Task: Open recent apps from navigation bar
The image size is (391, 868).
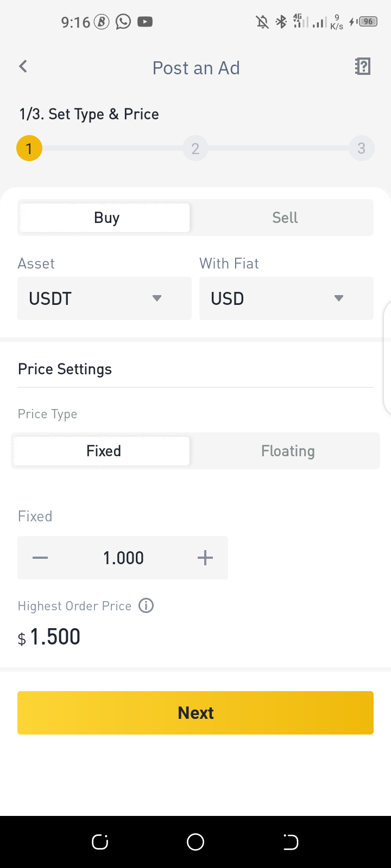Action: [x=100, y=842]
